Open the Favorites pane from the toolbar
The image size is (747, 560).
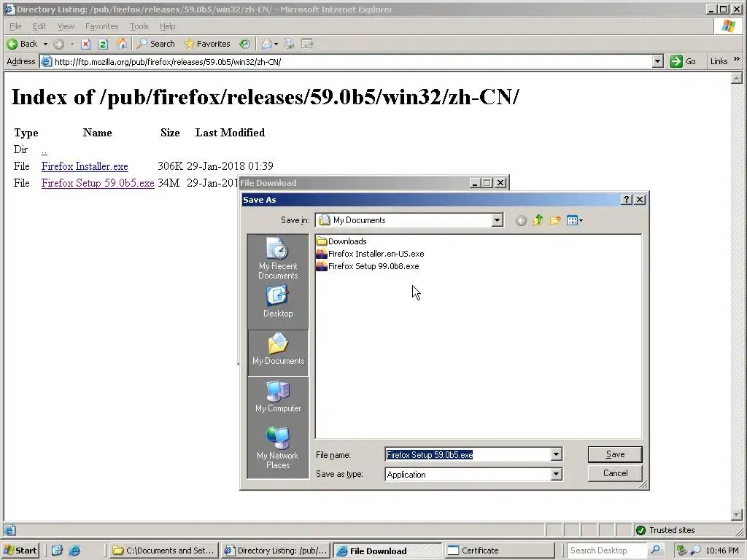coord(207,44)
